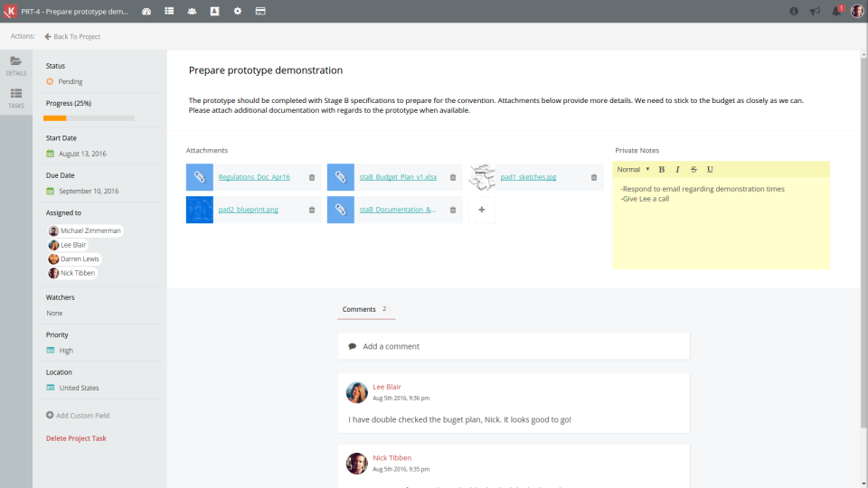Toggle italic in Private Notes
Screen dimensions: 868x488
(x=677, y=169)
